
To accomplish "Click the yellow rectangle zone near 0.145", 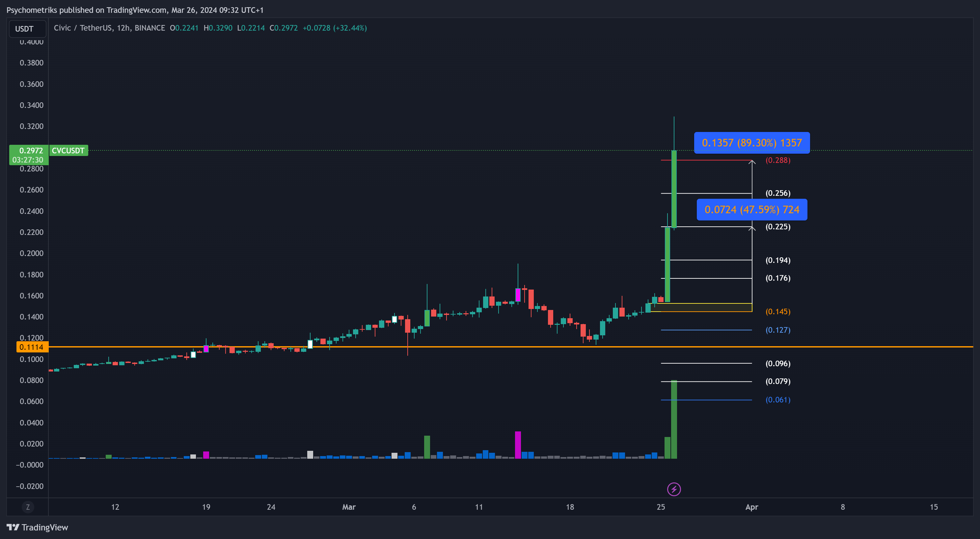I will [x=701, y=308].
